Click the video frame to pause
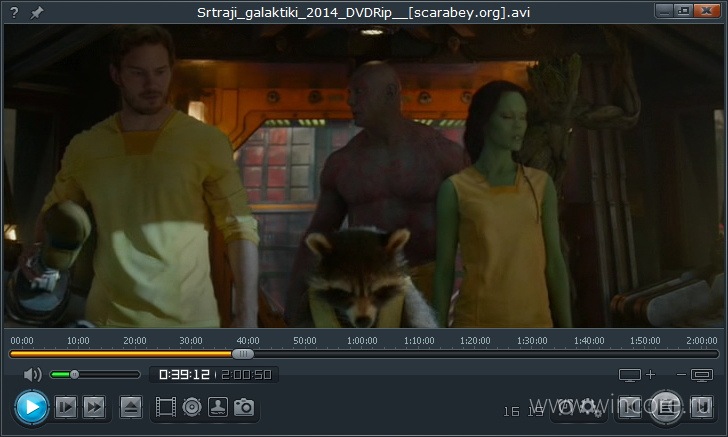728x437 pixels. 364,176
